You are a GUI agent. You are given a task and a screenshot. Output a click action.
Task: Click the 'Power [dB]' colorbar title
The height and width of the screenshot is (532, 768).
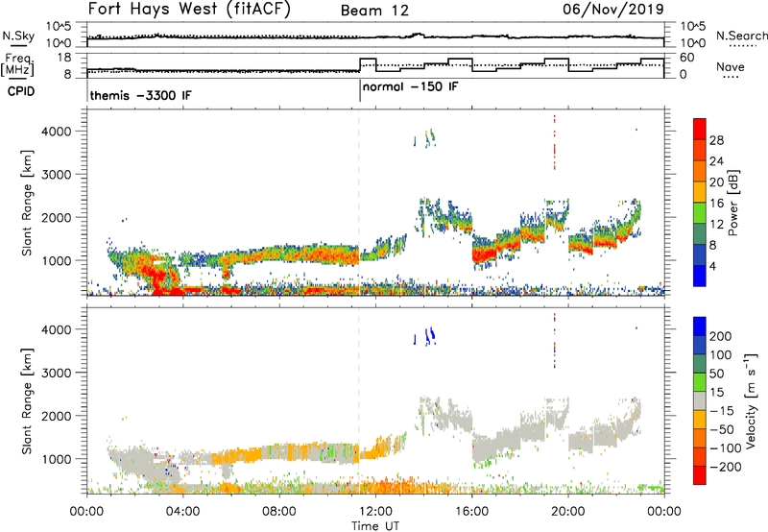pos(732,203)
